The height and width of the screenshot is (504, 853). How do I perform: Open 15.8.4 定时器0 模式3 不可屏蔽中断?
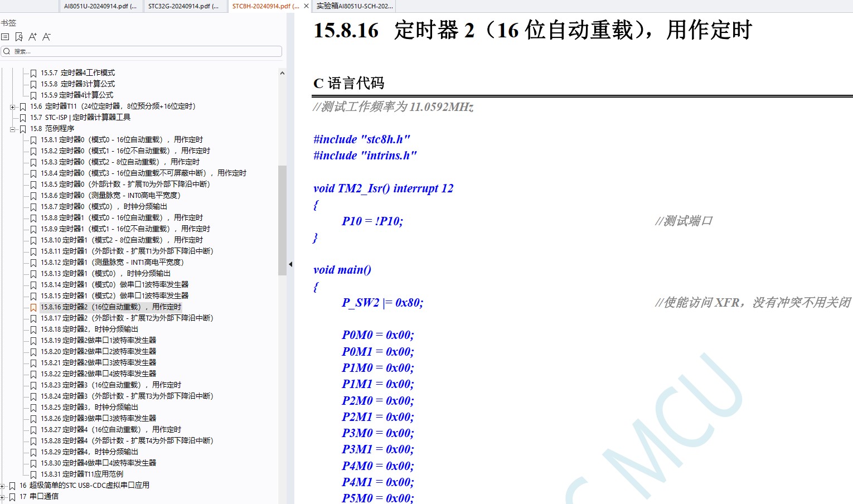(x=143, y=173)
